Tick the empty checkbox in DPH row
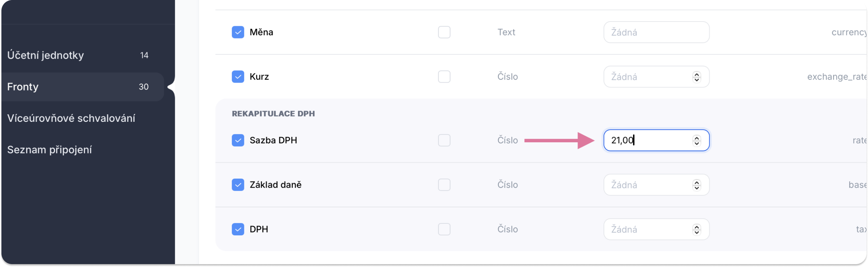 [444, 229]
